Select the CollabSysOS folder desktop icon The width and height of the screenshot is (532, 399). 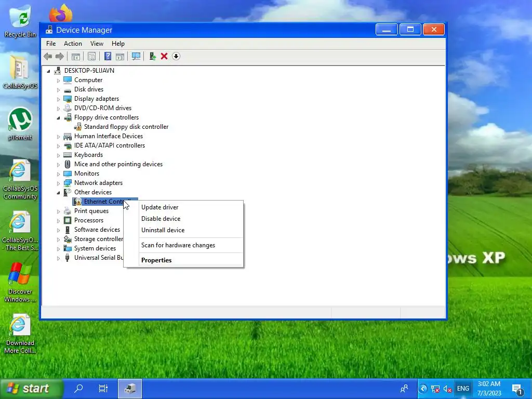[x=20, y=72]
